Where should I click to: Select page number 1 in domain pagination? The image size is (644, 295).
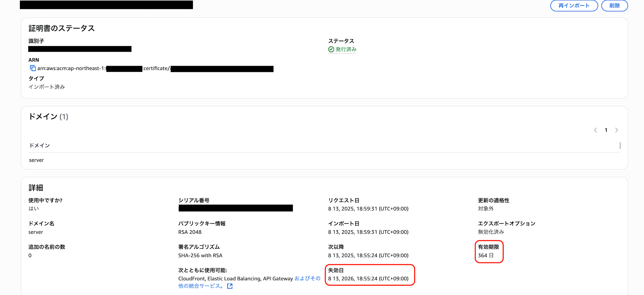[606, 130]
